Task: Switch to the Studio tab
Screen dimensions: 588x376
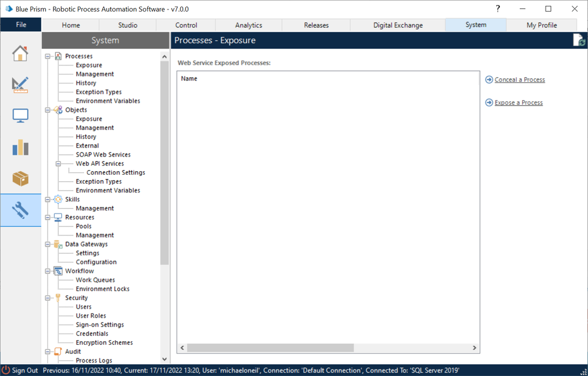Action: 128,25
